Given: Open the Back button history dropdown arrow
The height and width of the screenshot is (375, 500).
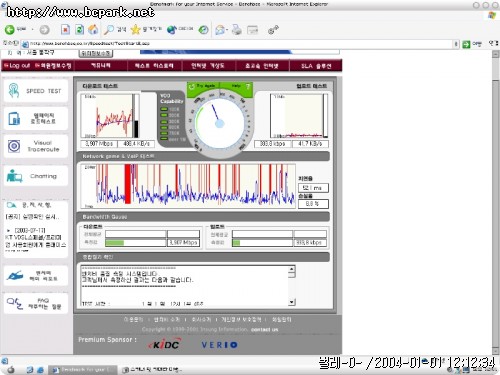Looking at the screenshot, I should 32,30.
